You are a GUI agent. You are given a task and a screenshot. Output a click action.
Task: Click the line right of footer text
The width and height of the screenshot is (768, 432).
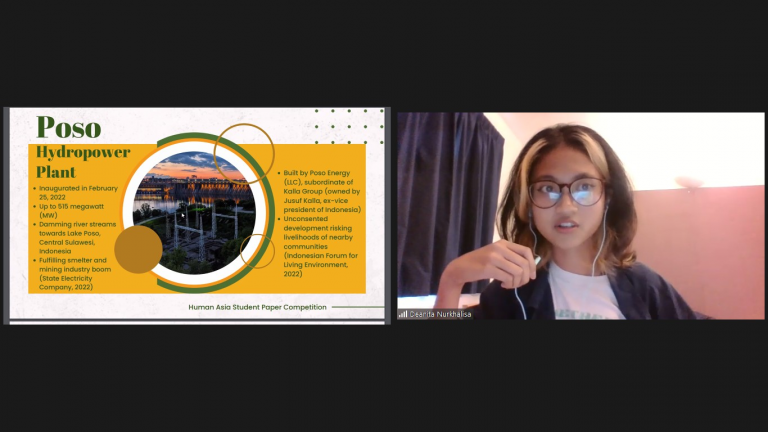click(x=357, y=307)
